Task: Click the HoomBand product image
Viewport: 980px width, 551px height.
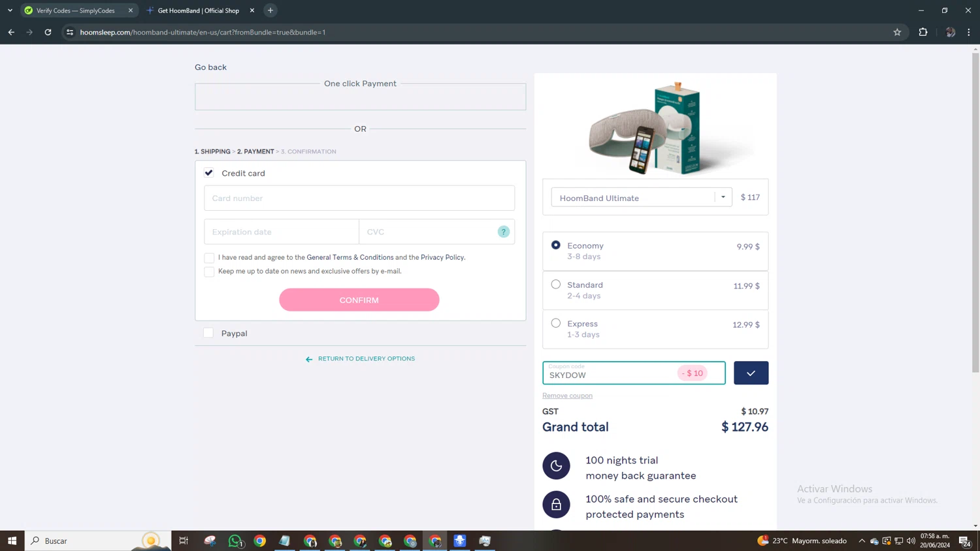Action: point(655,129)
